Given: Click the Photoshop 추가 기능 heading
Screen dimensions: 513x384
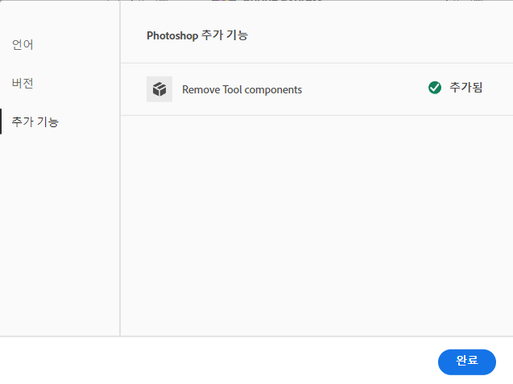Looking at the screenshot, I should [x=197, y=35].
